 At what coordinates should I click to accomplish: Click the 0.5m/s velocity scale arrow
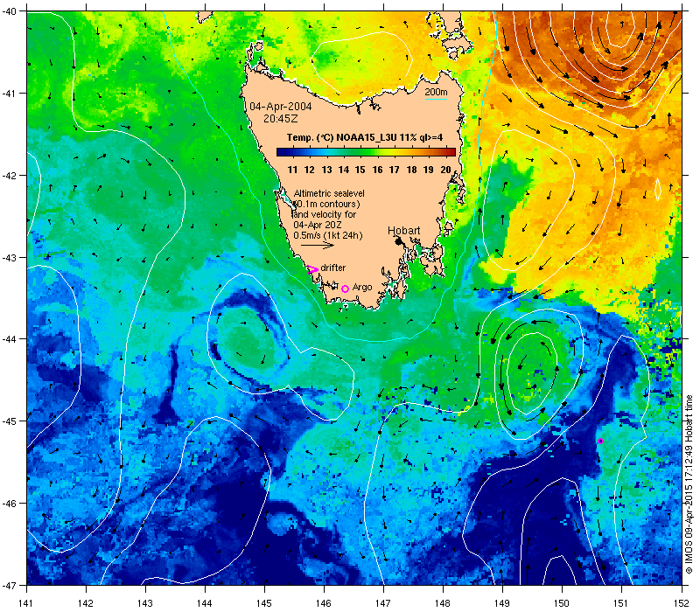click(318, 245)
